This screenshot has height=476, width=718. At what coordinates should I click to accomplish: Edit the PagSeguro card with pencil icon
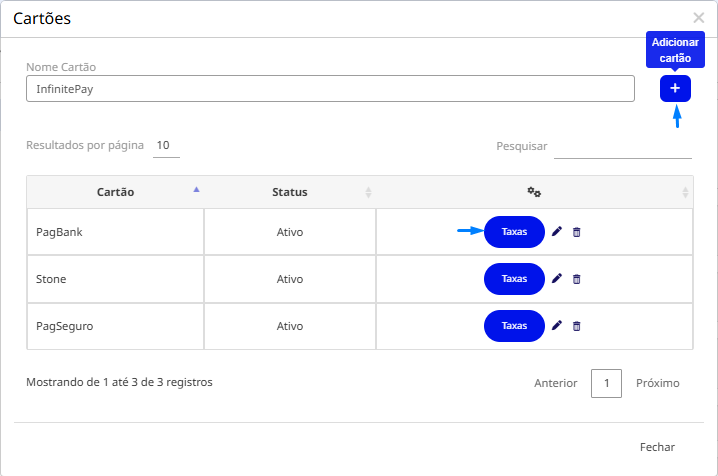click(x=557, y=326)
